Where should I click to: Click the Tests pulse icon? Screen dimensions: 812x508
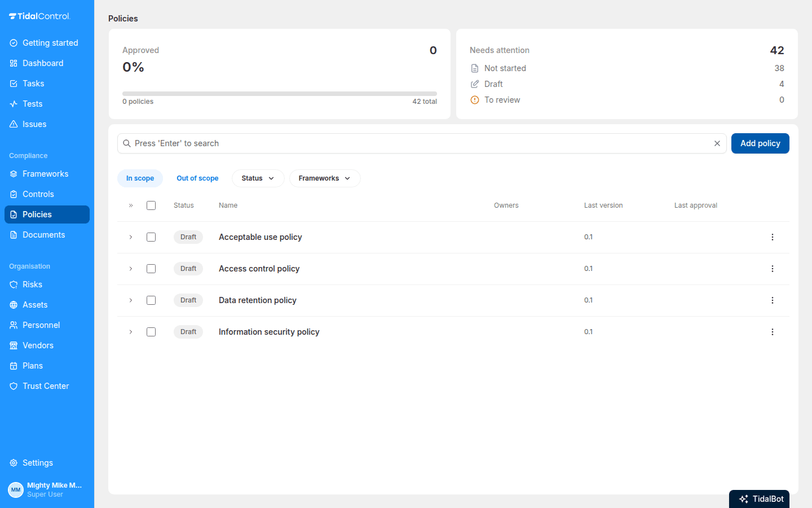(14, 104)
